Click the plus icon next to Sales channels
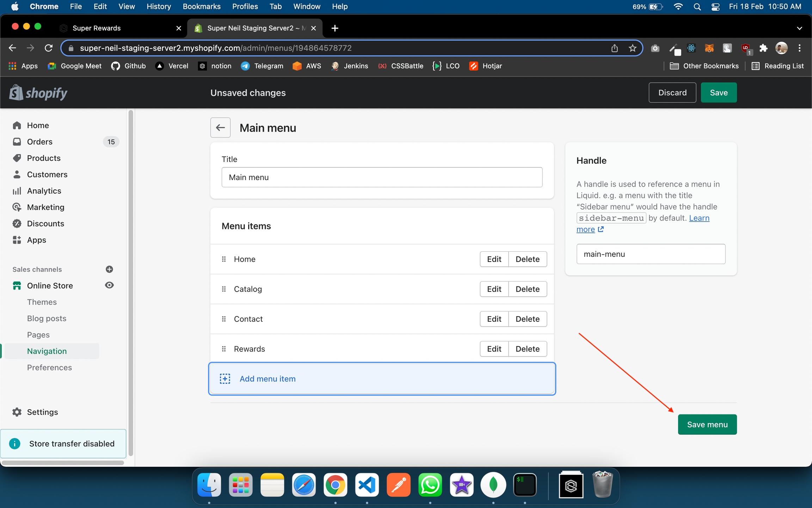812x508 pixels. [109, 269]
